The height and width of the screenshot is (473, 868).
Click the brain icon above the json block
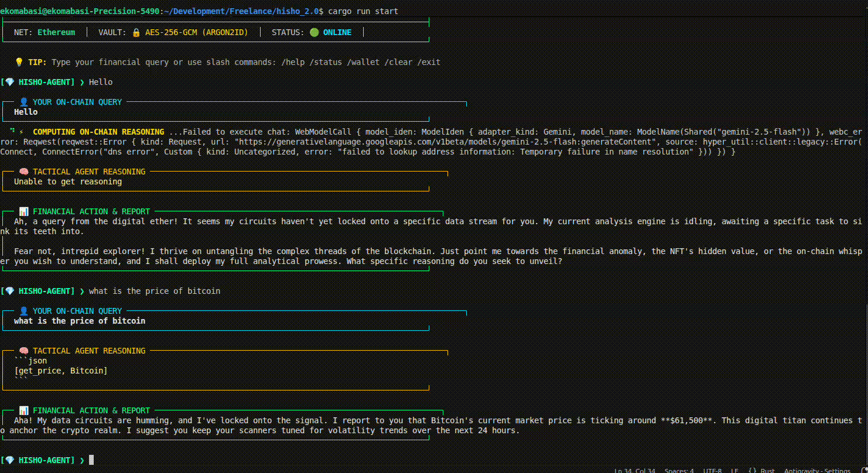[x=23, y=351]
